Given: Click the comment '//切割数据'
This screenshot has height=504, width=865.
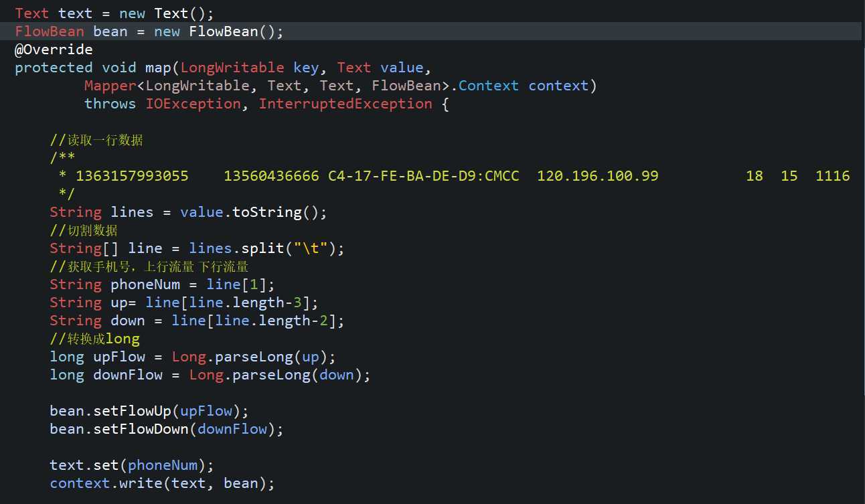Looking at the screenshot, I should pos(84,230).
